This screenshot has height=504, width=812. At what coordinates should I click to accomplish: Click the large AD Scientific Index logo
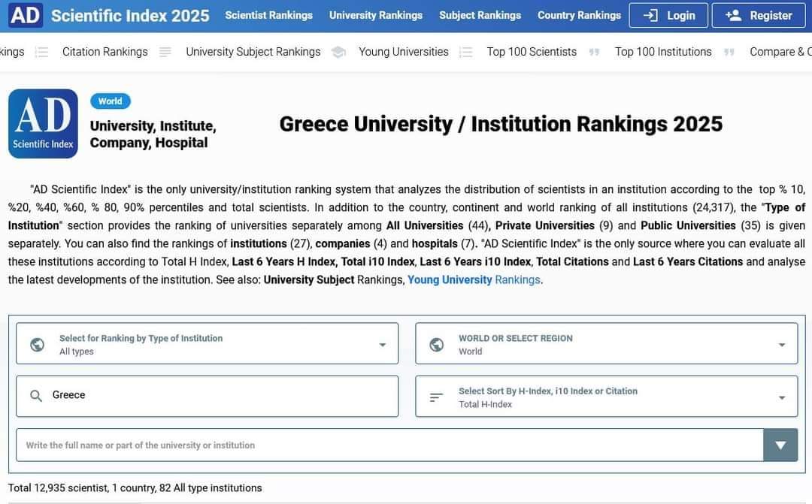[x=43, y=124]
